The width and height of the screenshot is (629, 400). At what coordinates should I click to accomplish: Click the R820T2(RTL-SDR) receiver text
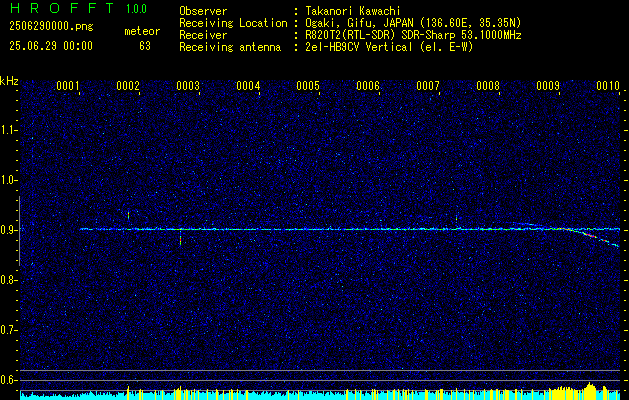[413, 35]
